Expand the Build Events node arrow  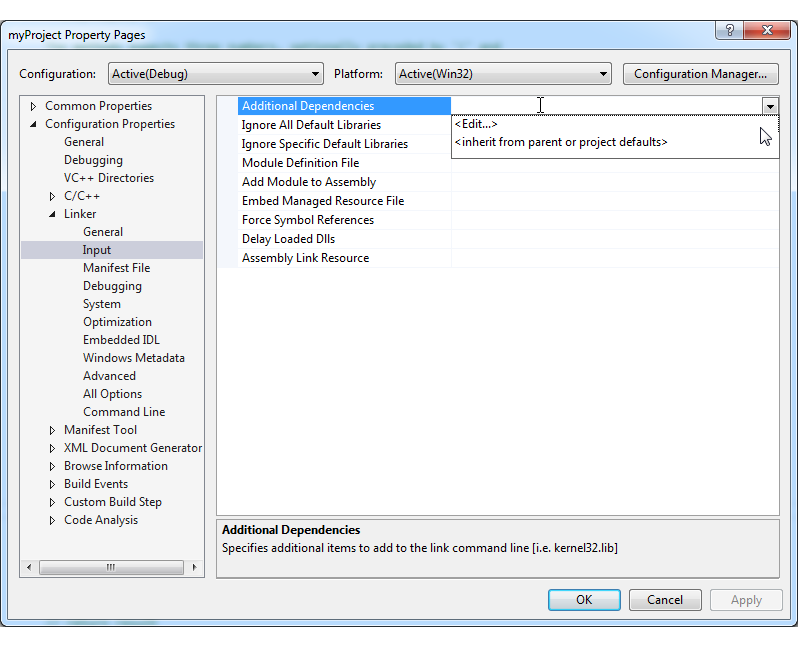click(x=52, y=484)
